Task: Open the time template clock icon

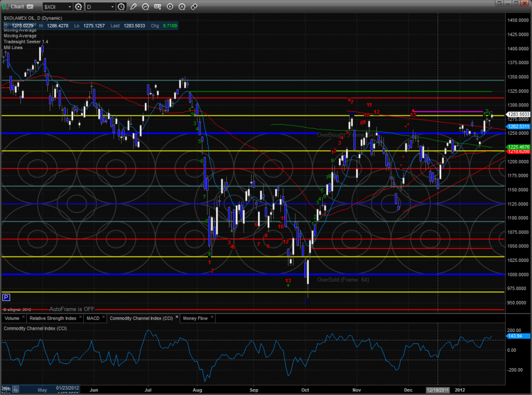Action: (121, 7)
